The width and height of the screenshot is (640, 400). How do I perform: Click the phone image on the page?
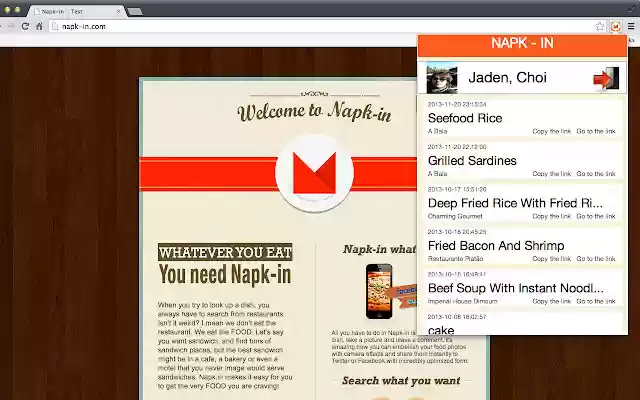(379, 291)
